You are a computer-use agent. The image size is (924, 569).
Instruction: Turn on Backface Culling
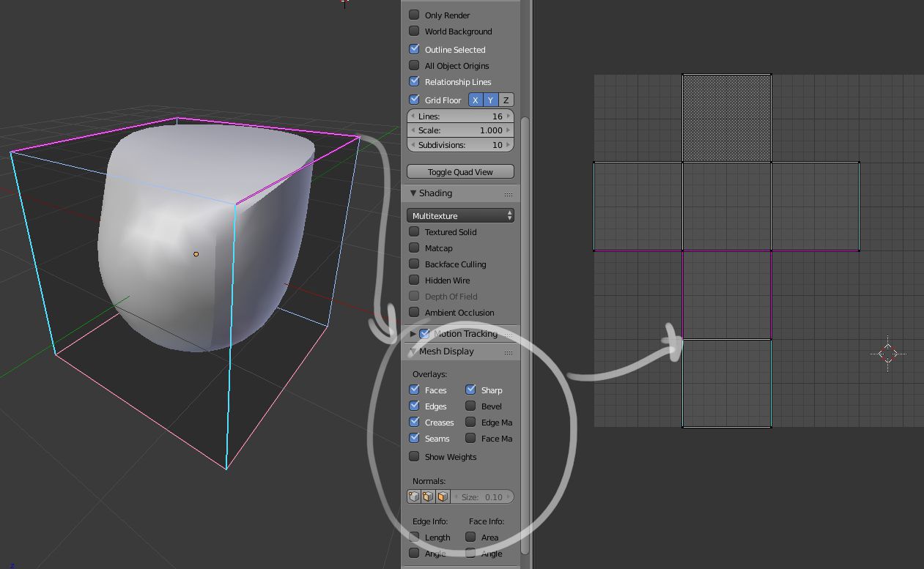click(x=414, y=264)
